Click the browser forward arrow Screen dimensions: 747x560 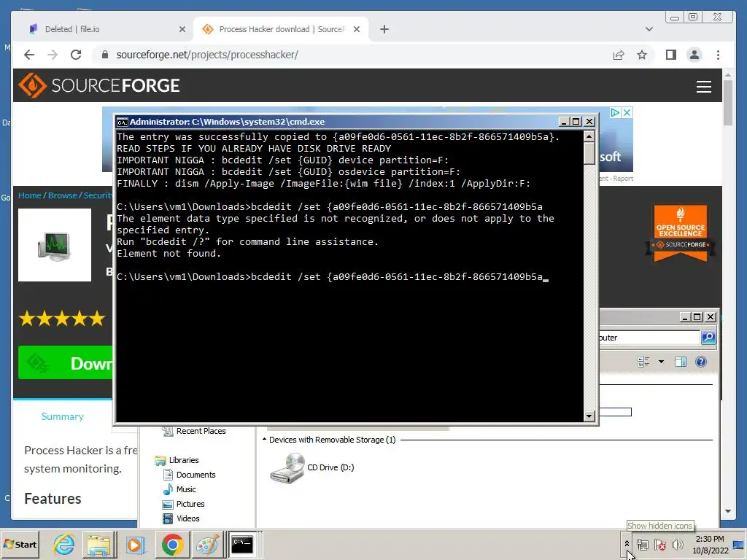pos(53,55)
